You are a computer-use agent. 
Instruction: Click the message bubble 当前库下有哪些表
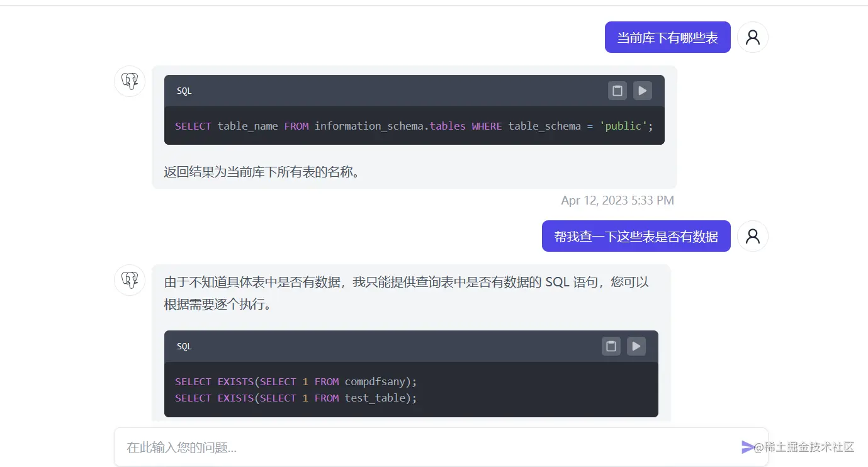point(667,37)
